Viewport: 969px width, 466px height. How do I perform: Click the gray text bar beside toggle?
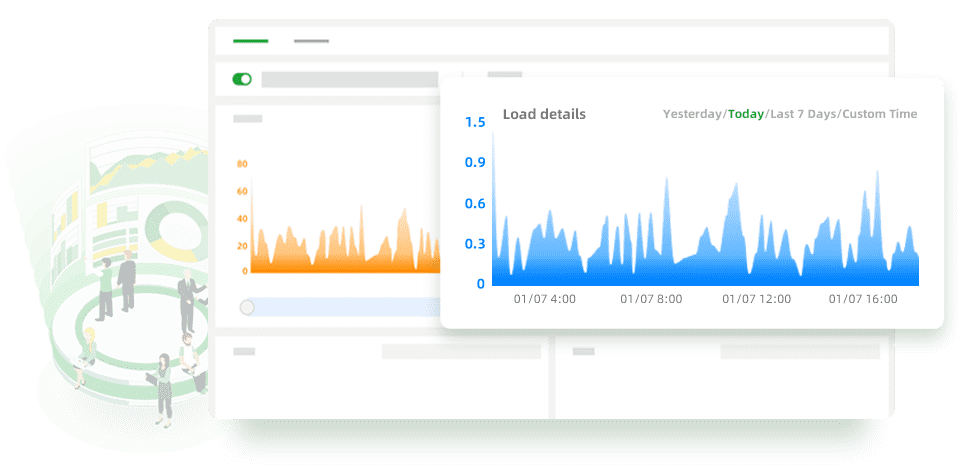tap(350, 79)
